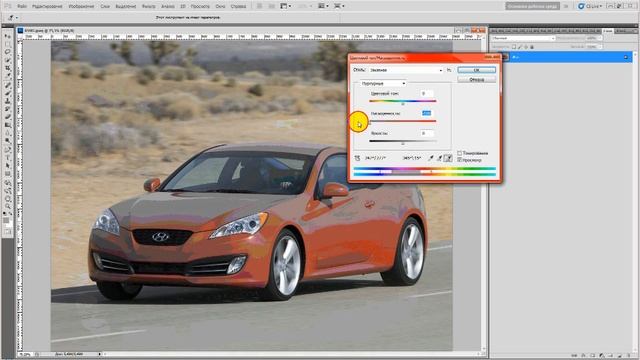Screen dimensions: 640x360
Task: Select the Hand tool in the toolbox
Action: pyautogui.click(x=8, y=199)
